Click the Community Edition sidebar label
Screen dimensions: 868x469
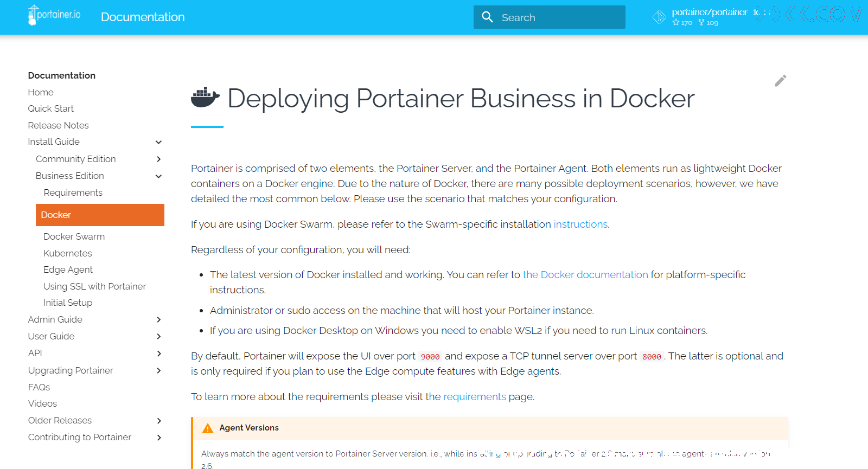tap(76, 159)
